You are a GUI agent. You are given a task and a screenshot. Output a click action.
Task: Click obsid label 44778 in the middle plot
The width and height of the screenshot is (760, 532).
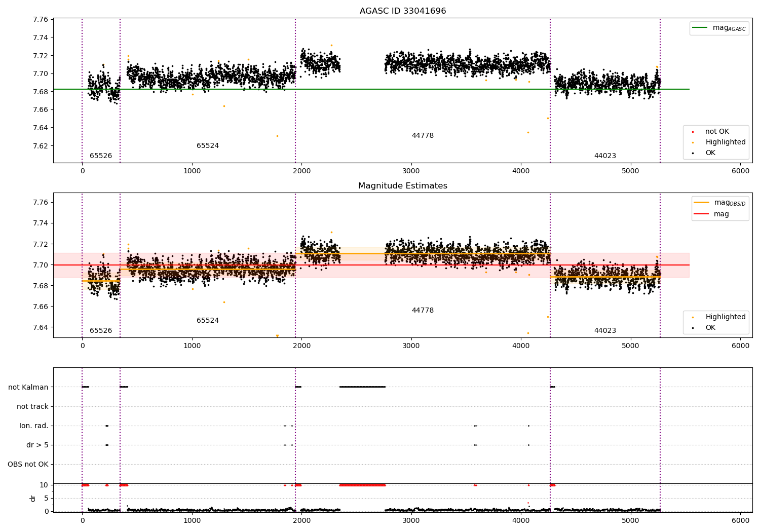[x=423, y=311]
